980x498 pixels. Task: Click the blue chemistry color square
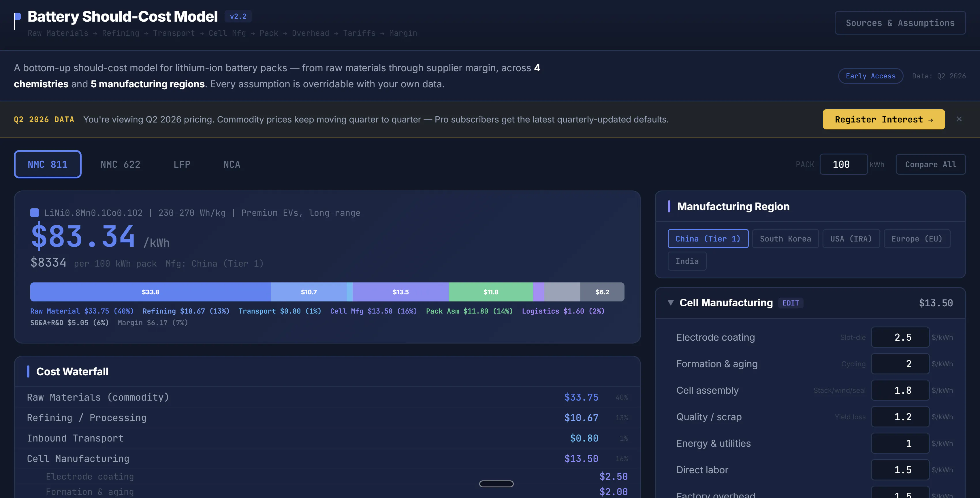coord(35,213)
